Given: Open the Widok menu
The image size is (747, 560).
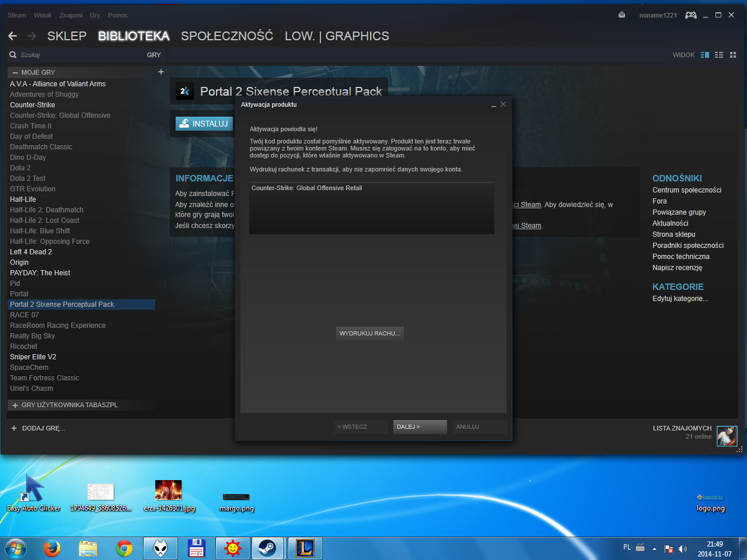Looking at the screenshot, I should [x=43, y=15].
